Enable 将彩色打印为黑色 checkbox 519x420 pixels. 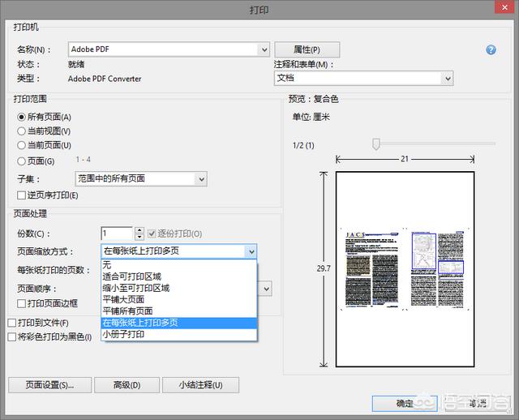pyautogui.click(x=11, y=336)
